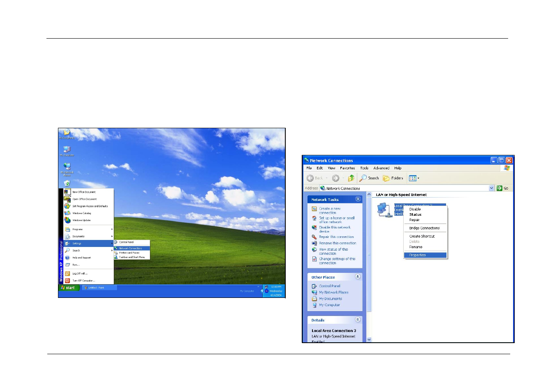Open My Documents desktop icon

[x=67, y=134]
